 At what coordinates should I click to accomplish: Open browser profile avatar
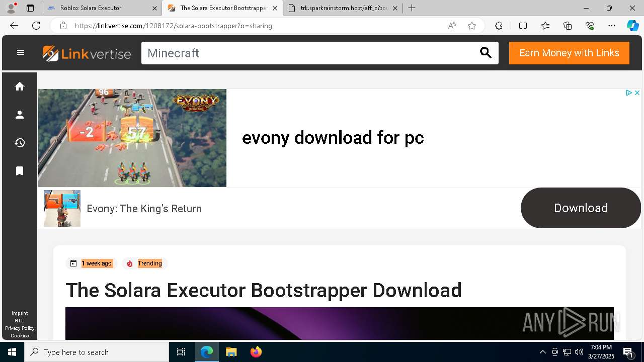11,8
